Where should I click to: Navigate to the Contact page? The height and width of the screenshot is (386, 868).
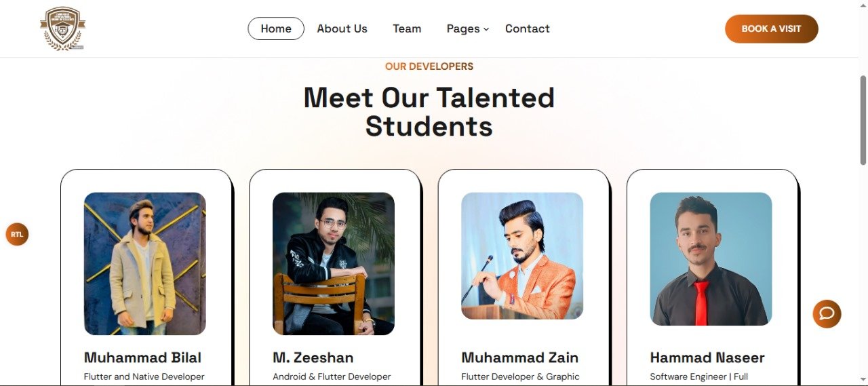[x=527, y=28]
